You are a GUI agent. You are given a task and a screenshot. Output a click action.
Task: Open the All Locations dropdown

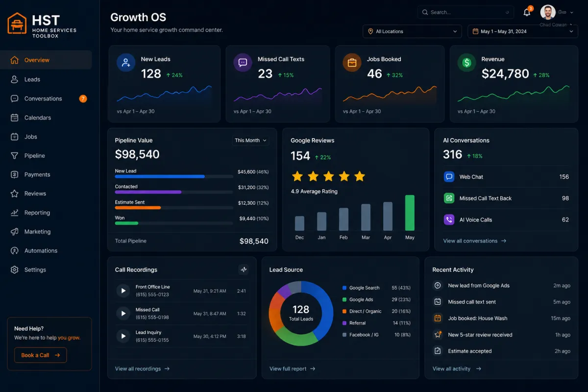point(413,31)
